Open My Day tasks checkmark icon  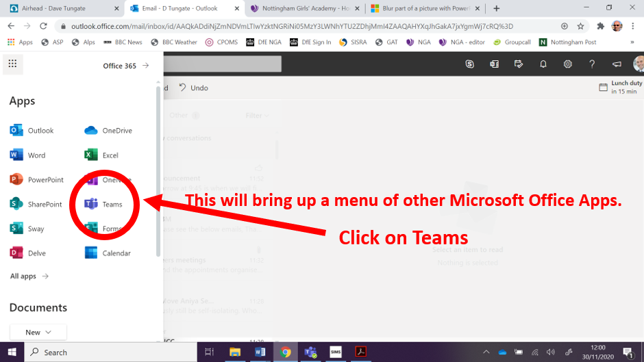(519, 64)
